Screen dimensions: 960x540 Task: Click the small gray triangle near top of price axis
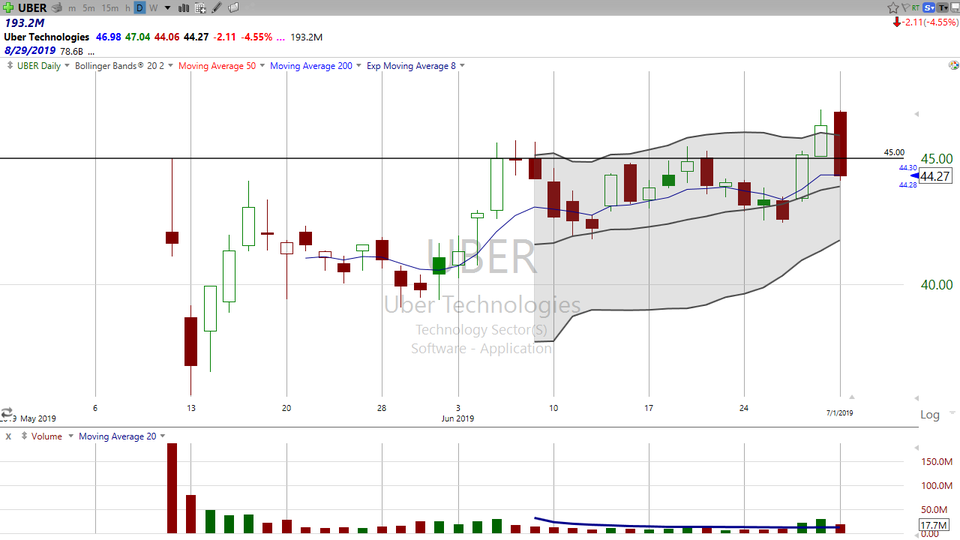(917, 114)
